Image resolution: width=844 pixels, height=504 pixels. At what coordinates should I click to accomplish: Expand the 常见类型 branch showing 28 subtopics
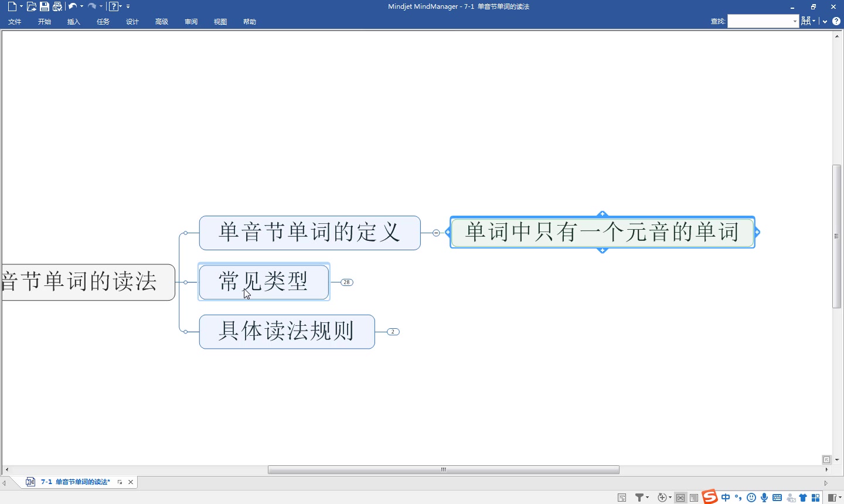(x=347, y=282)
